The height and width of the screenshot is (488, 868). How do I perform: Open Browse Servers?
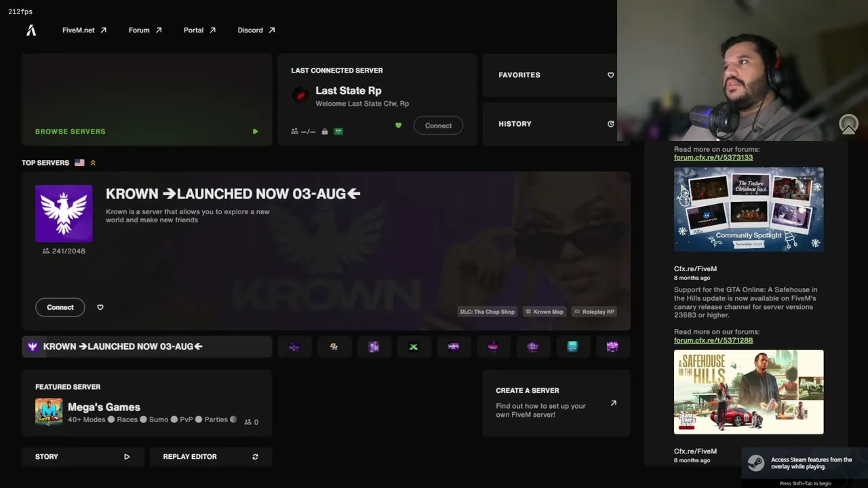coord(146,100)
